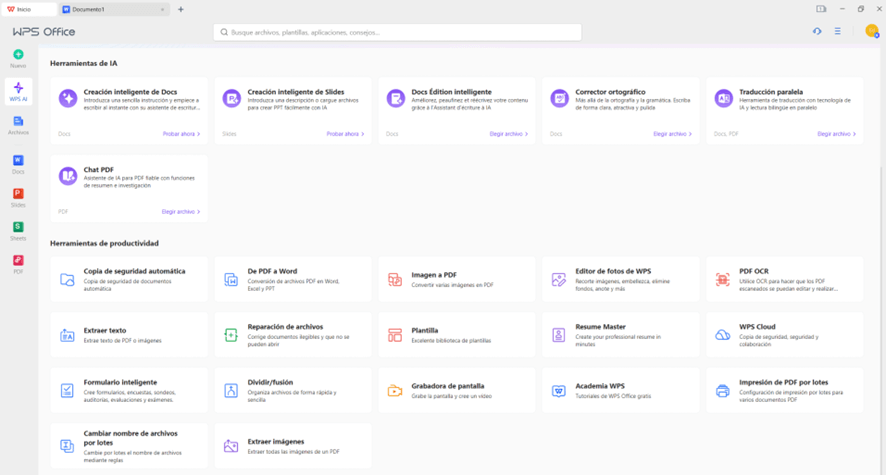Open the WPS AI sidebar section
Screen dimensions: 886x475
click(x=18, y=91)
